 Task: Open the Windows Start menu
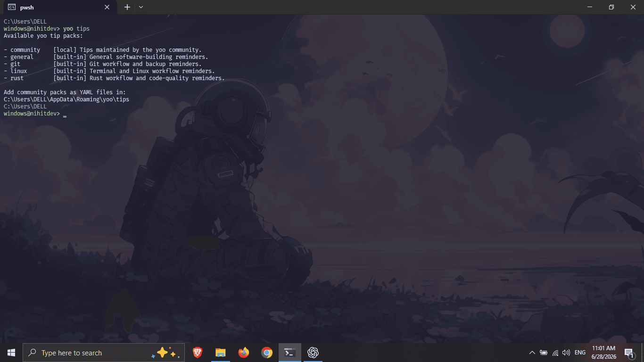click(11, 353)
